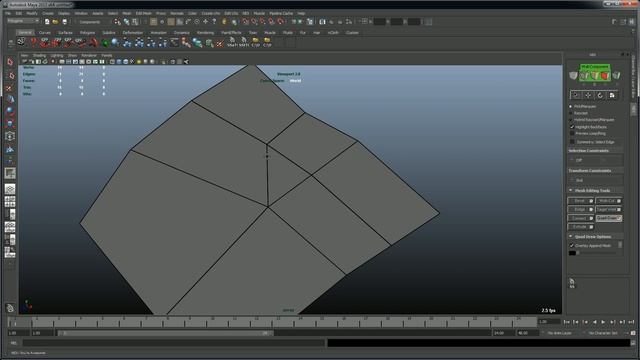Click the Connect button in toolkit
Viewport: 640px width, 360px height.
581,218
